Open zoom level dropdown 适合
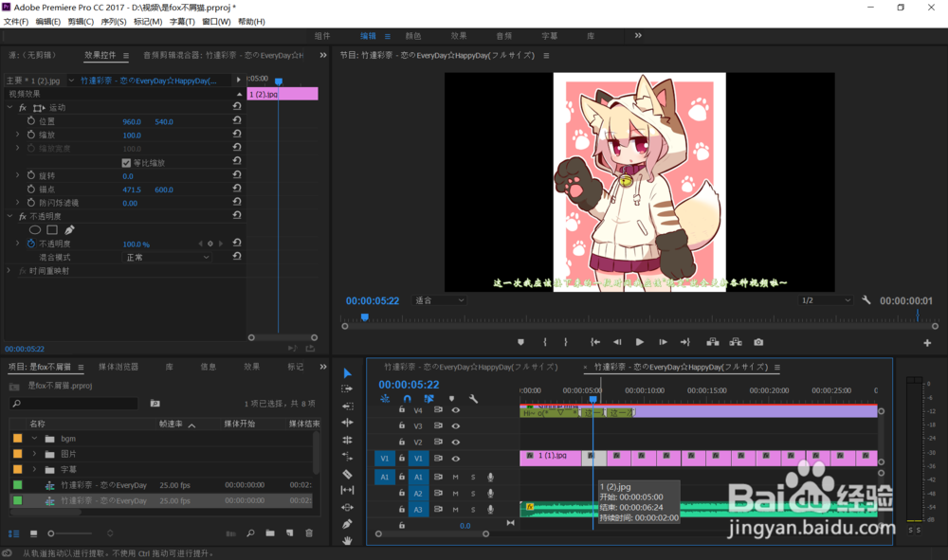This screenshot has width=948, height=560. tap(440, 300)
